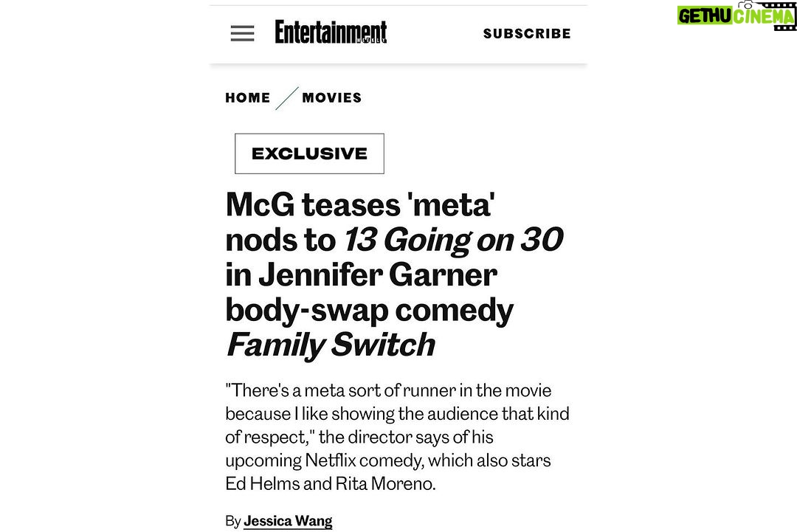Open the MOVIES breadcrumb section

(332, 97)
